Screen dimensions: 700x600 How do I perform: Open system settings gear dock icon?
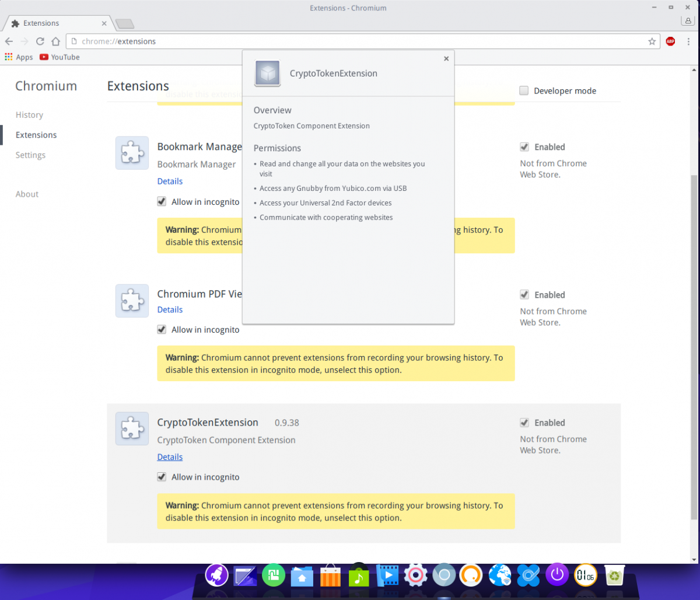tap(416, 575)
